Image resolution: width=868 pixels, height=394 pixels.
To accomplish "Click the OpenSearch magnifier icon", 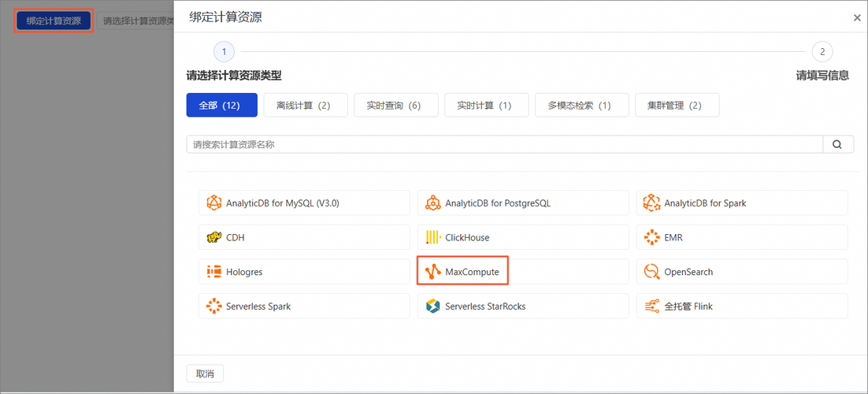I will [x=652, y=272].
